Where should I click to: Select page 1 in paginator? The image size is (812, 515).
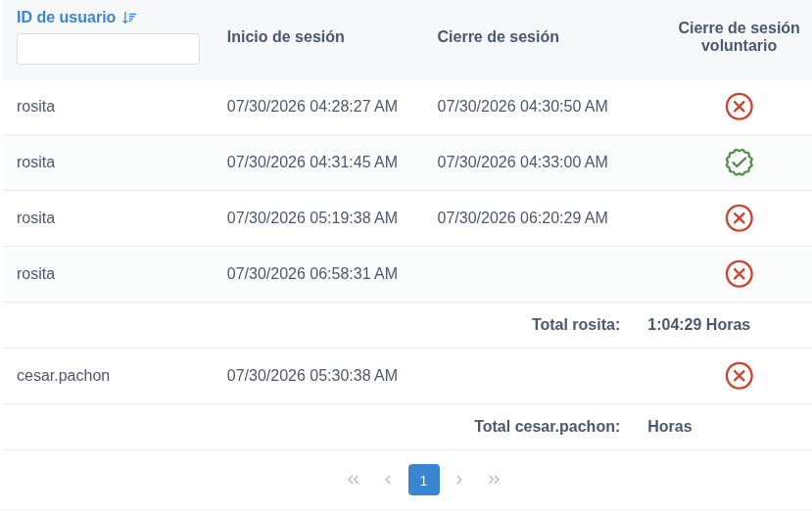coord(423,480)
